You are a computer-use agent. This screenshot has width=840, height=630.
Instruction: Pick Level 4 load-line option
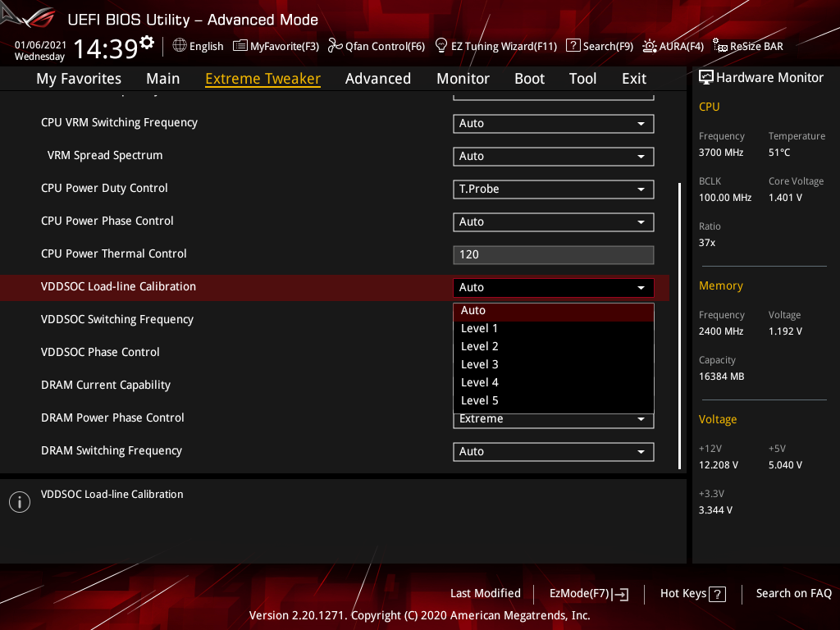554,382
